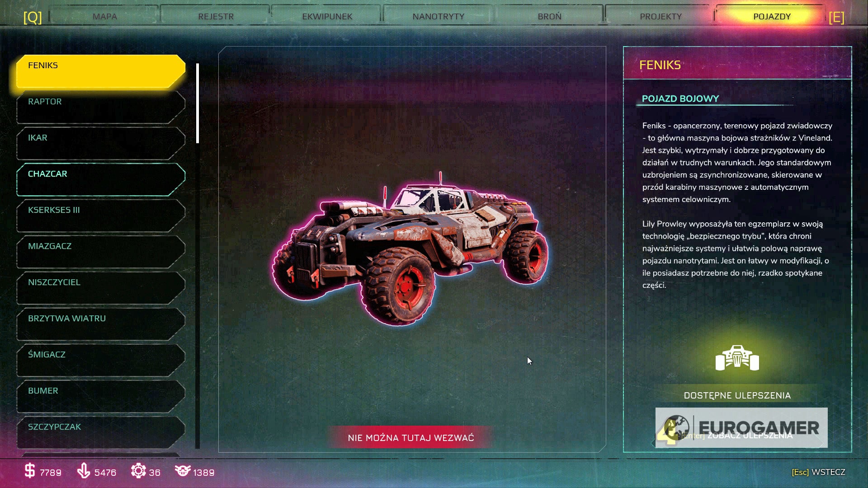This screenshot has height=488, width=868.
Task: Click the NIE MOŻNA TUTAJ WEZWAĆ banner
Action: (x=411, y=437)
